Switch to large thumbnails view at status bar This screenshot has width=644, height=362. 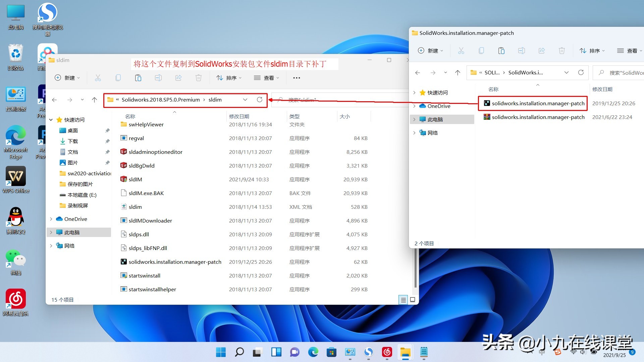[x=412, y=300]
